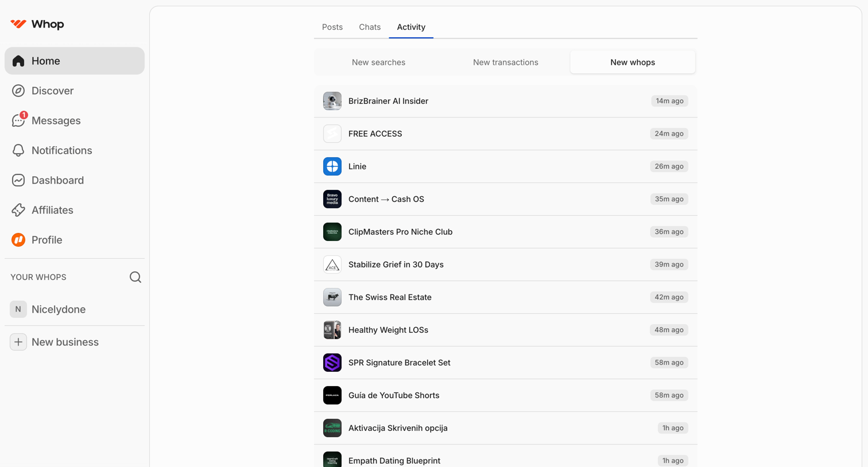Click the blue Linie logo icon
This screenshot has height=467, width=868.
332,166
